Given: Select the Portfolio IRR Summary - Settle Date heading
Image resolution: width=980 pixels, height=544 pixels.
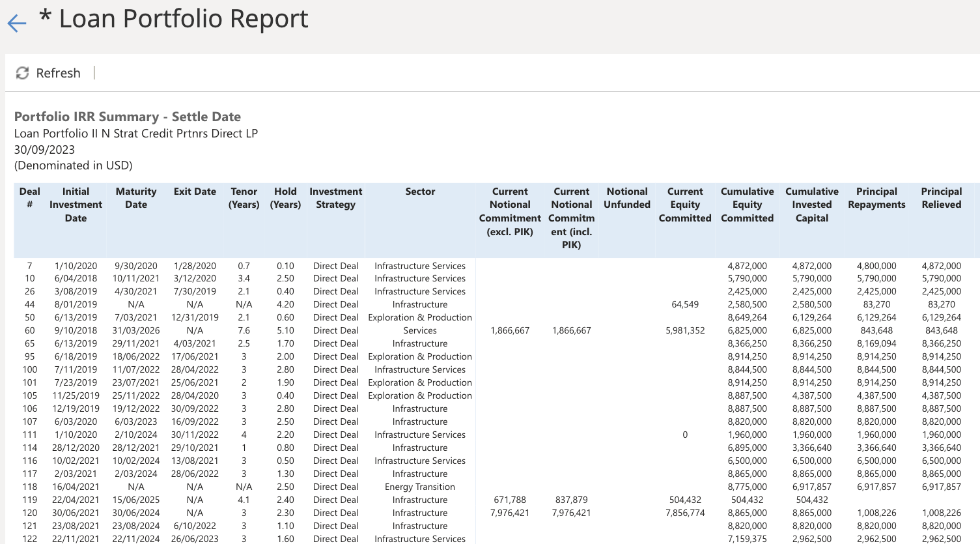Looking at the screenshot, I should 128,117.
